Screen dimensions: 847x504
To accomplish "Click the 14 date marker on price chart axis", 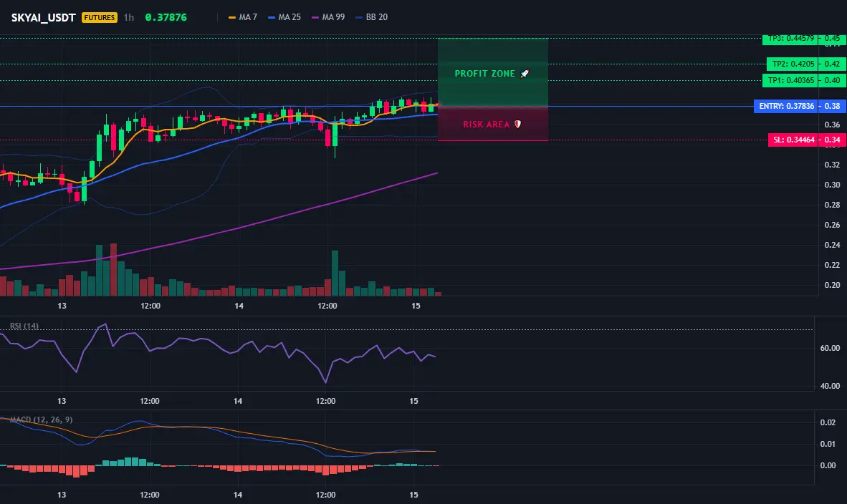I will (x=239, y=306).
